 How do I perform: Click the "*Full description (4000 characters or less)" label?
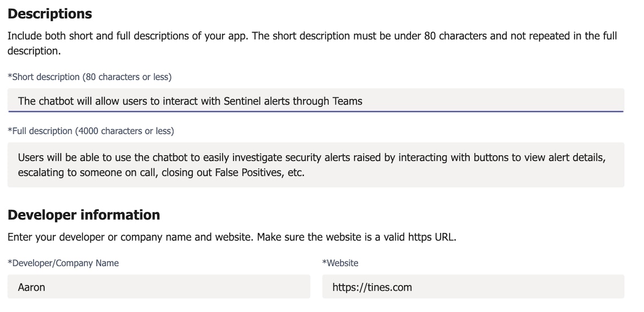point(91,131)
